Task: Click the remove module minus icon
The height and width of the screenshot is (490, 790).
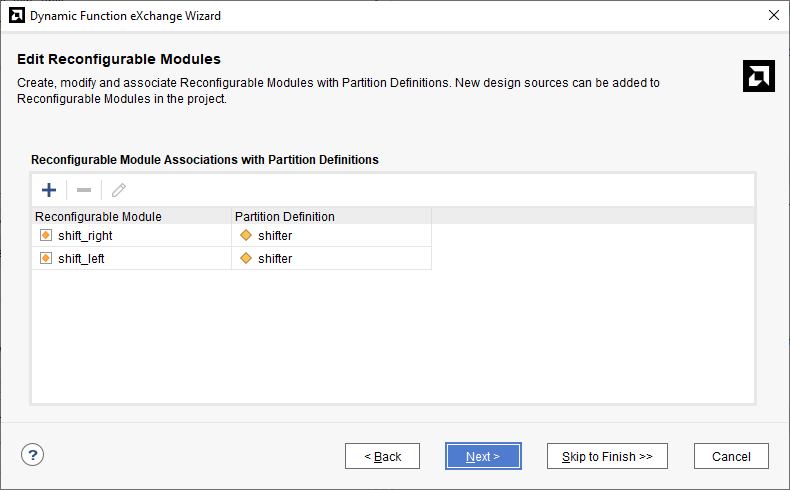Action: tap(84, 190)
